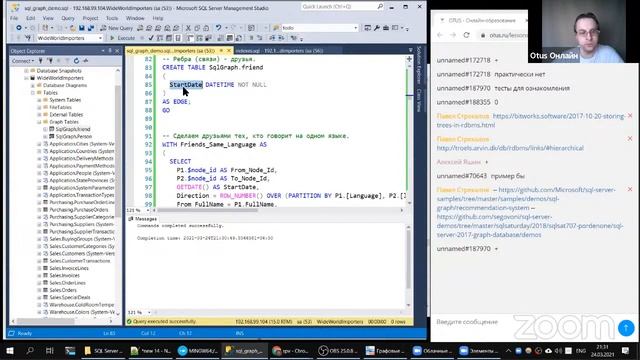The height and width of the screenshot is (360, 640).
Task: Refresh the Object Explorer tree
Action: 76,60
